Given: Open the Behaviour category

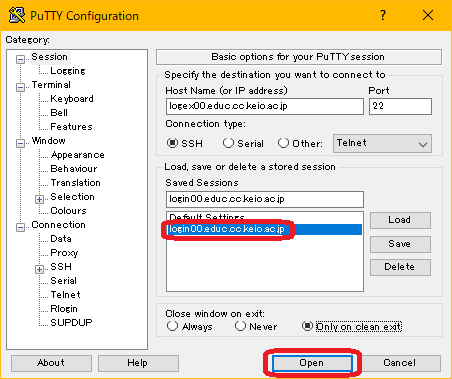Looking at the screenshot, I should [x=74, y=169].
